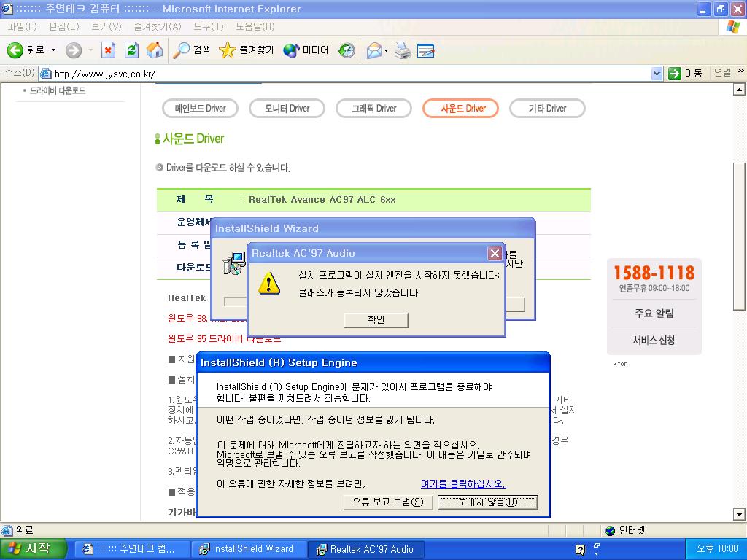
Task: Click the IE page icon in address bar
Action: (46, 74)
